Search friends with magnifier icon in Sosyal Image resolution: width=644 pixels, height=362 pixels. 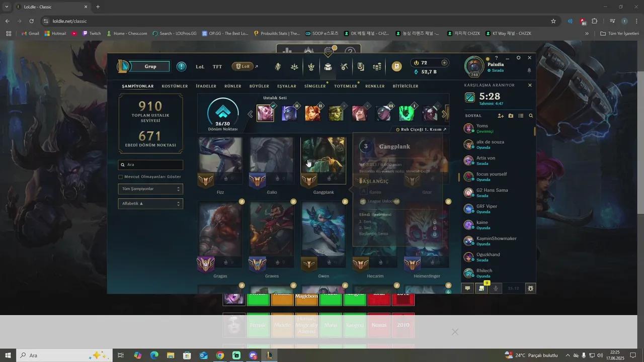point(531,116)
